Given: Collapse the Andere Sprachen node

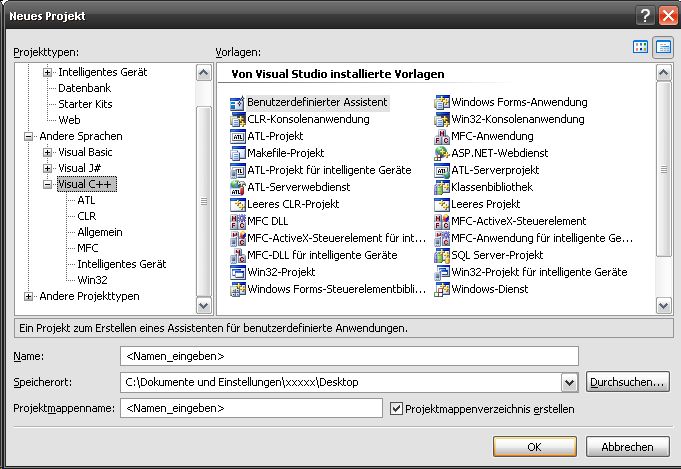Looking at the screenshot, I should coord(28,136).
